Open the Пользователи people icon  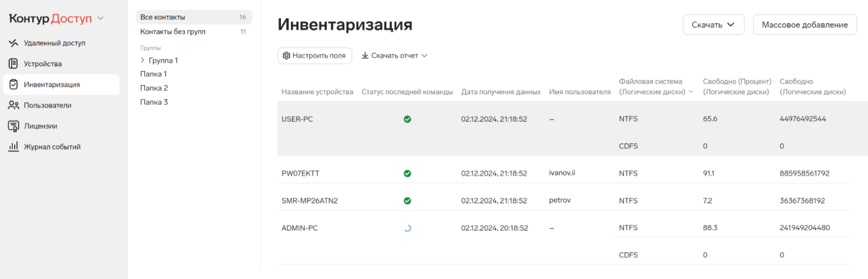(13, 105)
